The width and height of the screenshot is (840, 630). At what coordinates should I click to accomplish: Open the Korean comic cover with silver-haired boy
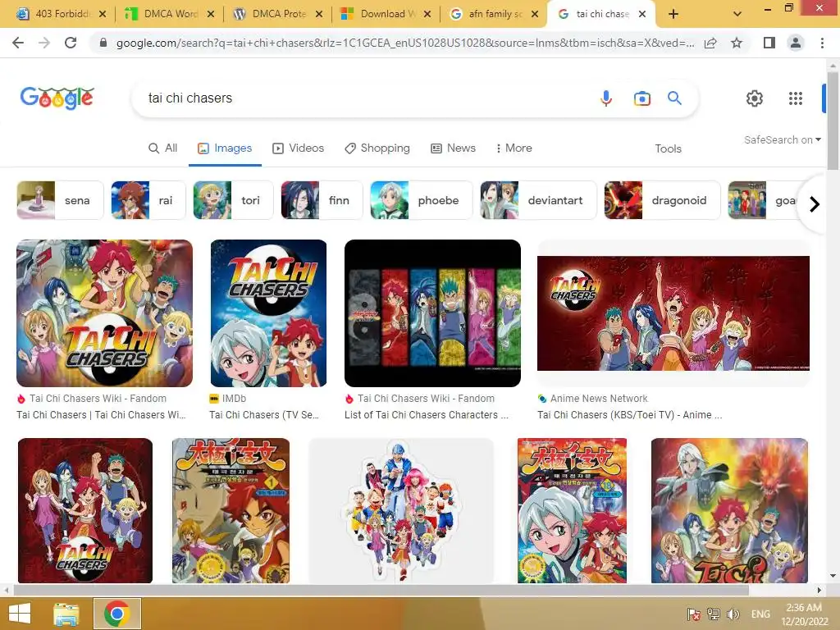(x=572, y=510)
